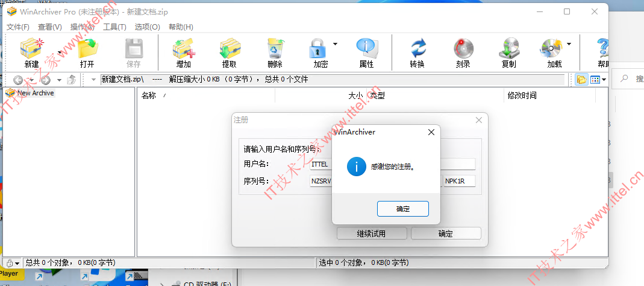
Task: Click the 感谢您的注册 message text
Action: point(393,167)
